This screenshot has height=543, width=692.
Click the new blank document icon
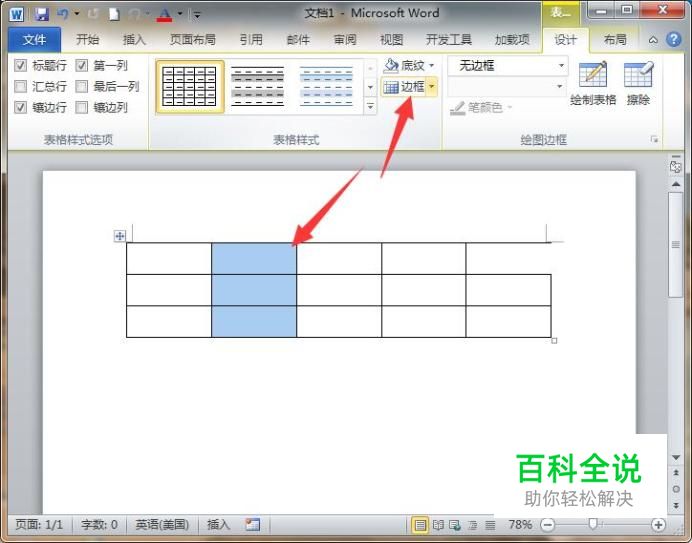(x=114, y=15)
